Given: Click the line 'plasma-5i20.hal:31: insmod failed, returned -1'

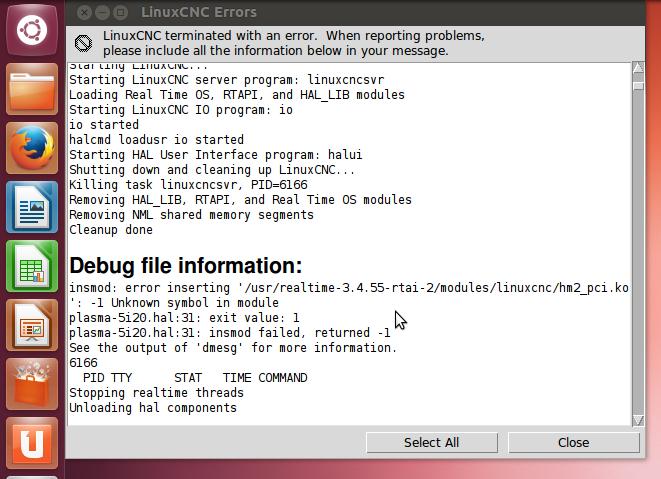Looking at the screenshot, I should pyautogui.click(x=230, y=333).
